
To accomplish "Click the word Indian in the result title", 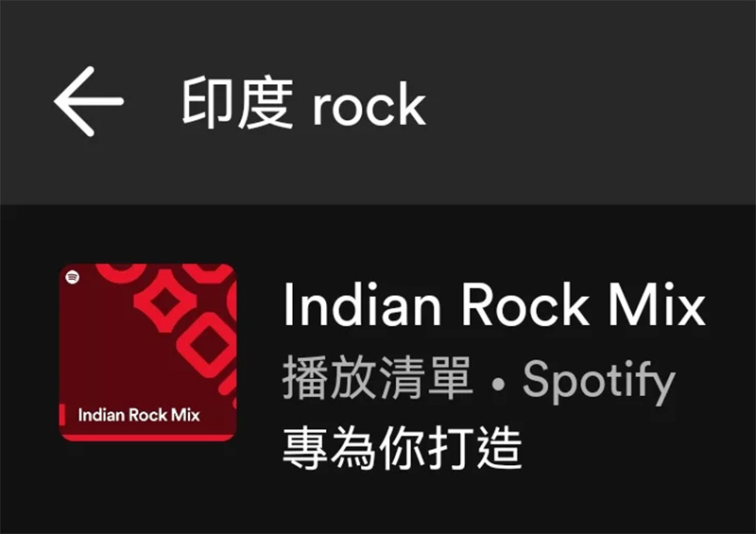I will [x=363, y=305].
